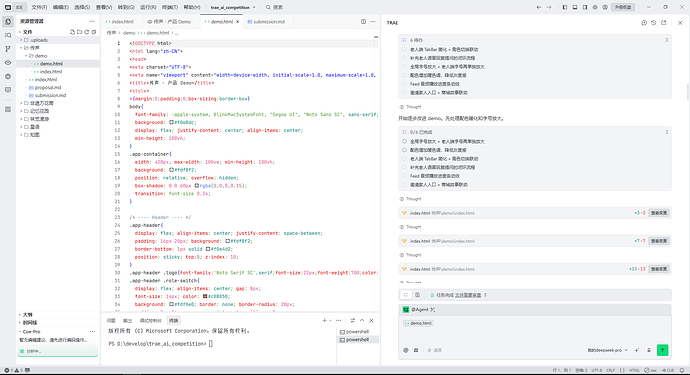
Task: Open the Source Control branch icon
Action: [8, 49]
